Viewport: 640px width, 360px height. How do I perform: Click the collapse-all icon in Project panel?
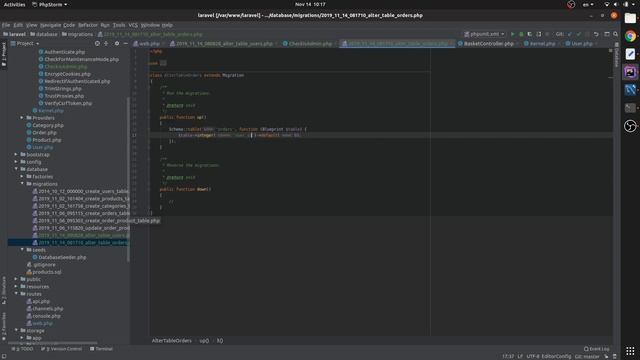(x=106, y=43)
